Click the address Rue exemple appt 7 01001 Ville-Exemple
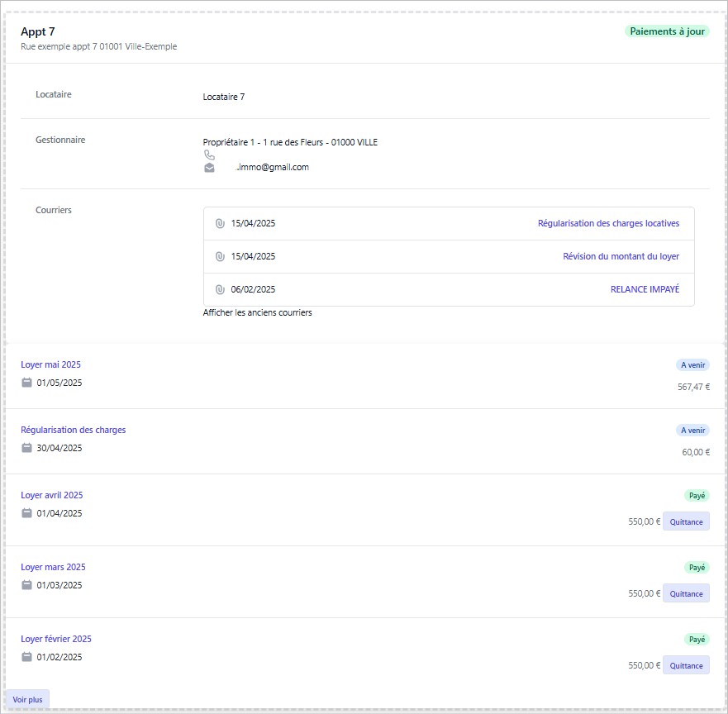The height and width of the screenshot is (714, 728). point(99,46)
